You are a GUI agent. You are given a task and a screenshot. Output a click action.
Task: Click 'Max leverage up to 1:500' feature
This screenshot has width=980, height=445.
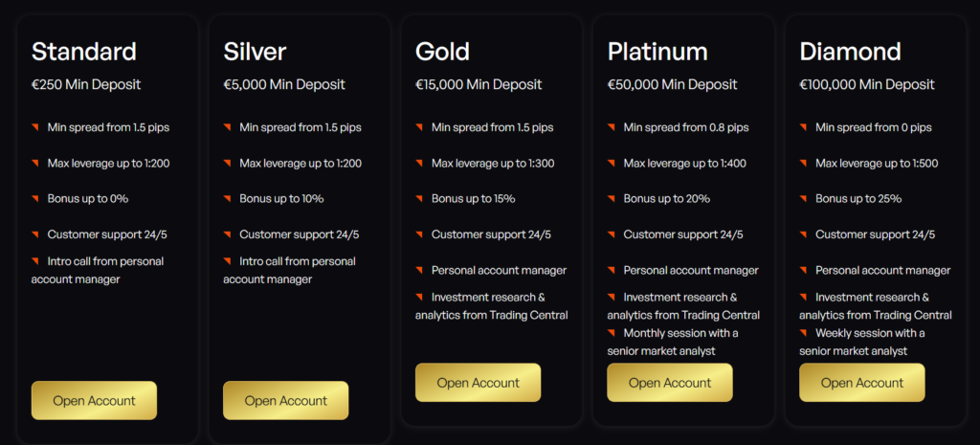pyautogui.click(x=877, y=163)
